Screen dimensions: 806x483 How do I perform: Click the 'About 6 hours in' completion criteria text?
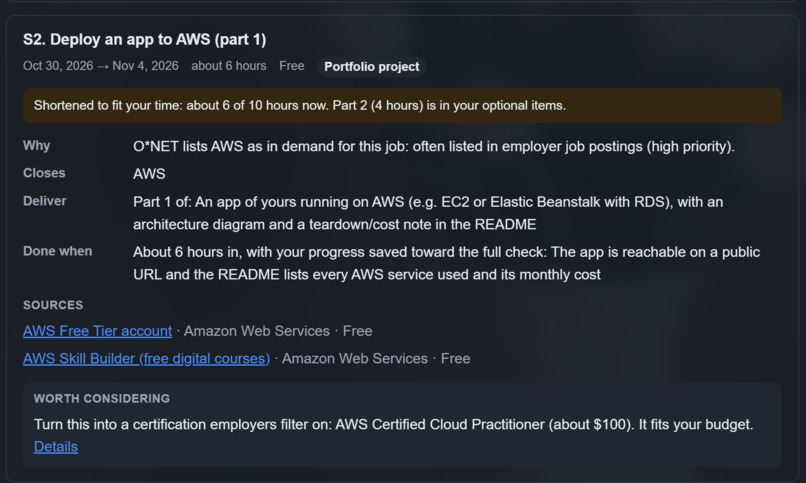pyautogui.click(x=447, y=263)
